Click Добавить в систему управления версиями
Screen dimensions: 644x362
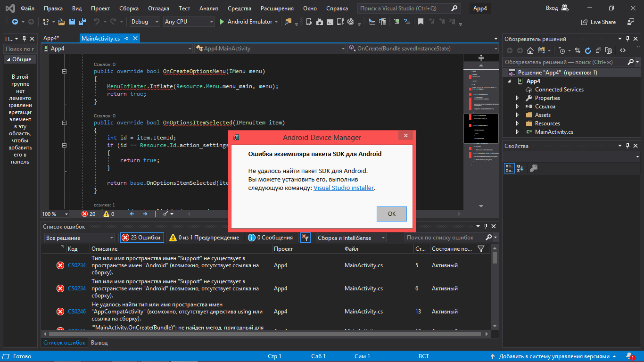pyautogui.click(x=554, y=356)
